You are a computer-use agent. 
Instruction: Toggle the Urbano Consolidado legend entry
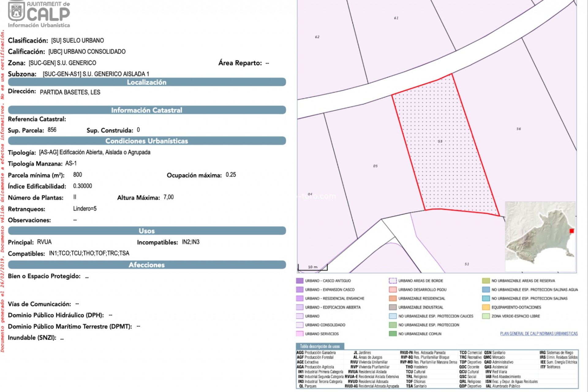coord(300,325)
